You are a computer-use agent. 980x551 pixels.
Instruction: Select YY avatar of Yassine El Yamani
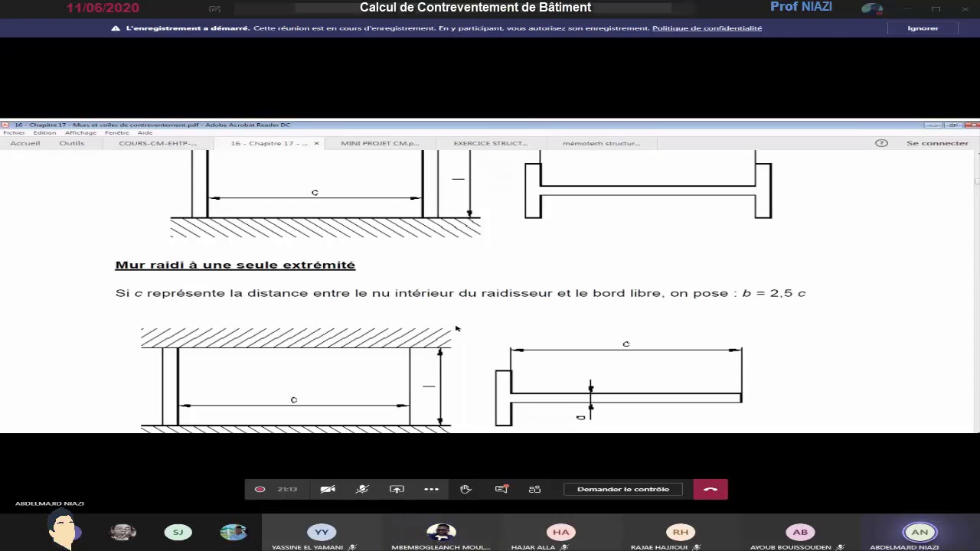tap(322, 532)
